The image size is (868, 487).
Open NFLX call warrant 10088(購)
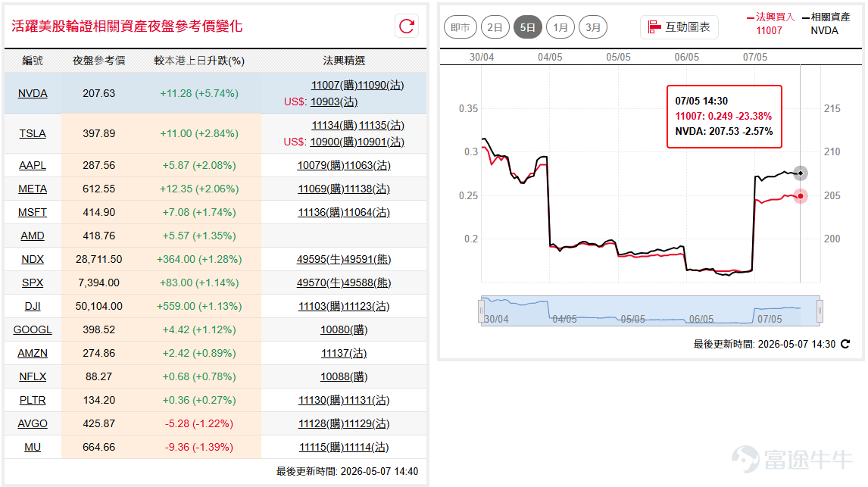[x=344, y=376]
